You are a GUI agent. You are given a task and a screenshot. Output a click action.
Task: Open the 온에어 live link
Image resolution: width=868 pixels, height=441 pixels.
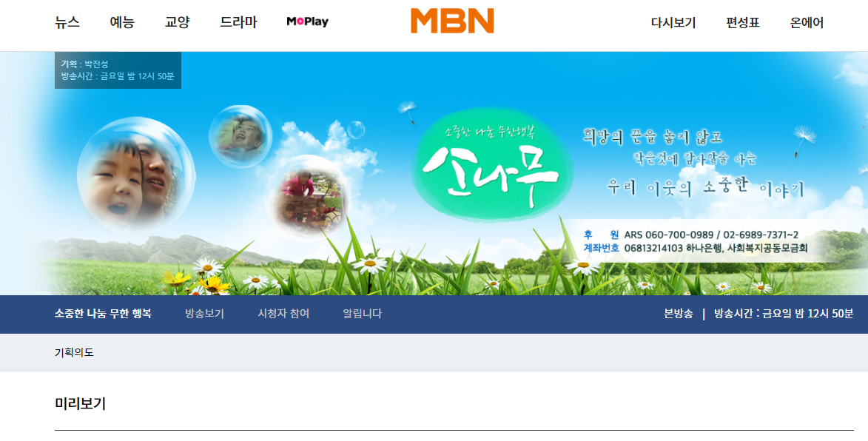pos(807,23)
